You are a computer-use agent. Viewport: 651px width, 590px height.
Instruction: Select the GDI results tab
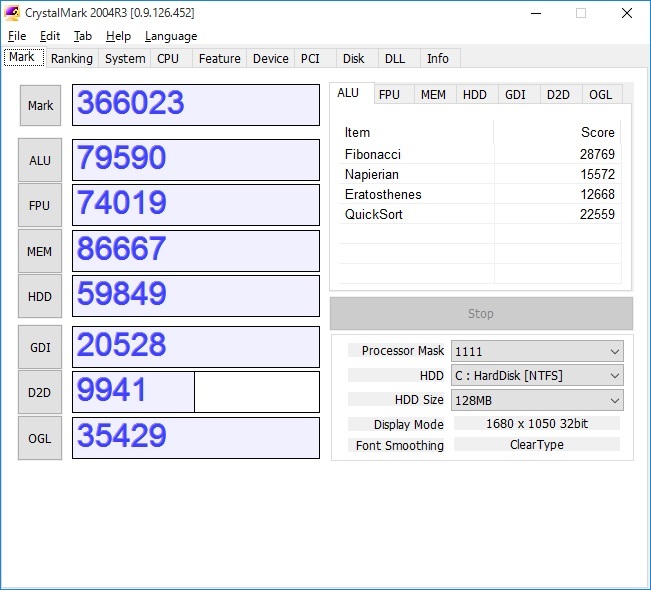519,95
